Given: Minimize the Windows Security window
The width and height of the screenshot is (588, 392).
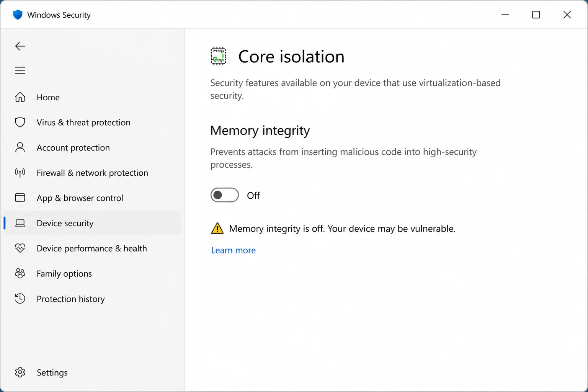Looking at the screenshot, I should 505,15.
